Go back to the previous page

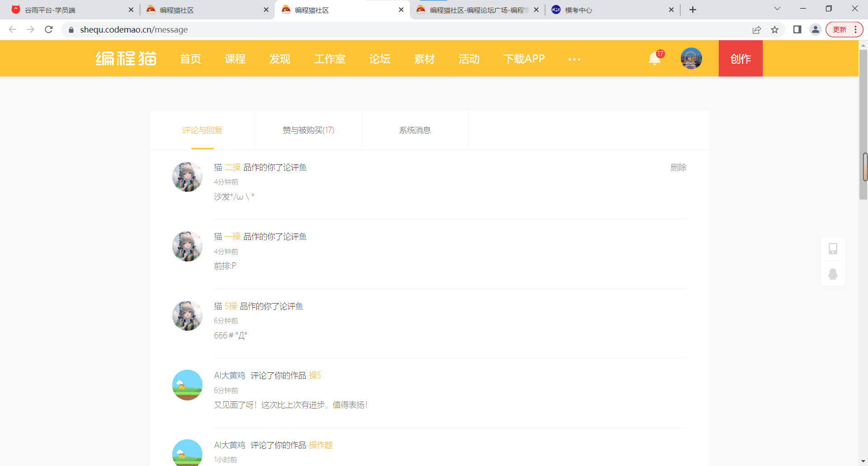(x=13, y=29)
